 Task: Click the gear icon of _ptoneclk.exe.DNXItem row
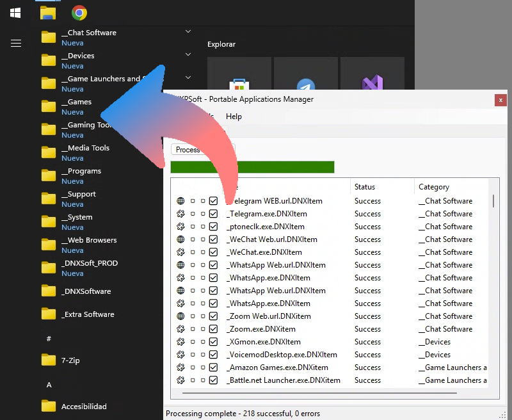[x=180, y=227]
